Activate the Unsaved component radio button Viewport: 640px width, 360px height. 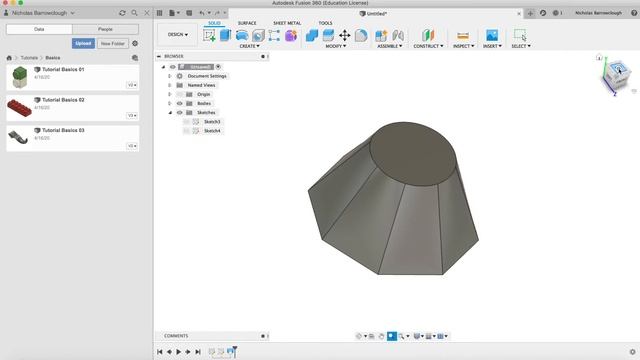tap(218, 67)
